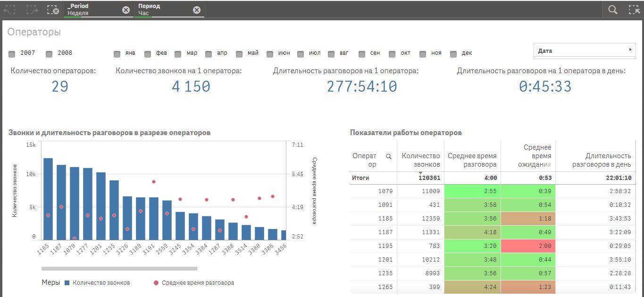Select the дек month checkbox
The height and width of the screenshot is (297, 644).
point(453,54)
